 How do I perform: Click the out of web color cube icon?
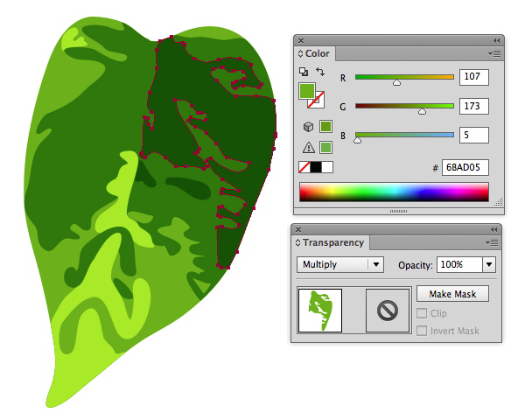pos(308,127)
